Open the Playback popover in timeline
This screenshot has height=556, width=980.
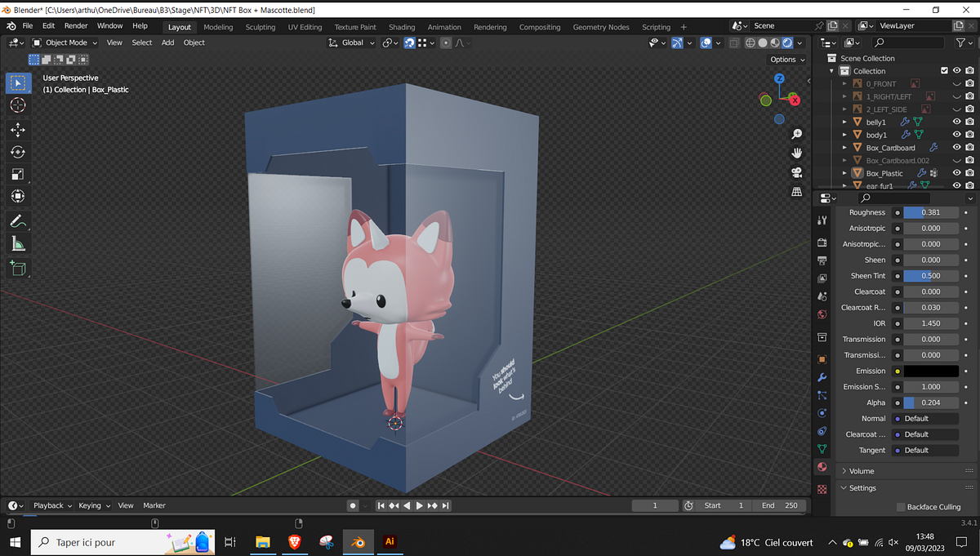pos(52,505)
